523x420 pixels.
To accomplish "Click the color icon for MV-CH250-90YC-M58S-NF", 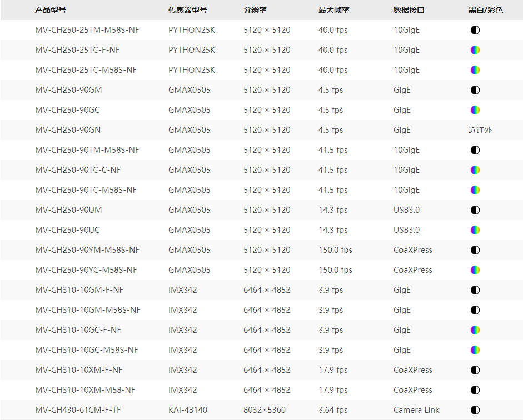I will (475, 270).
